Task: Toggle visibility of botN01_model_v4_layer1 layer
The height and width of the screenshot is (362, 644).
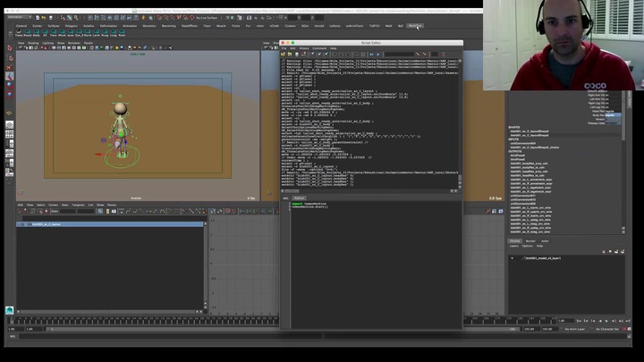Action: 513,258
